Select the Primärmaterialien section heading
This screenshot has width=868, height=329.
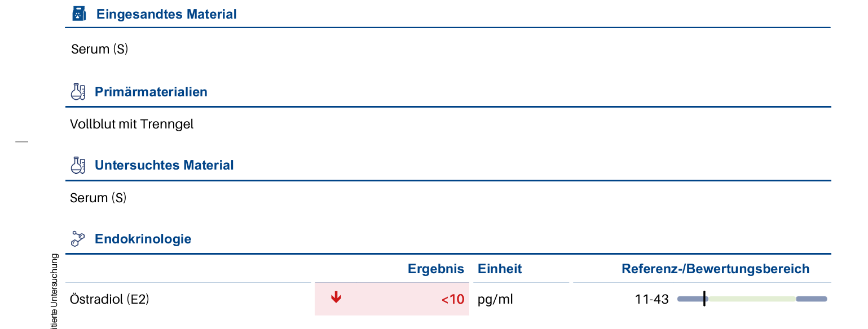[x=151, y=92]
